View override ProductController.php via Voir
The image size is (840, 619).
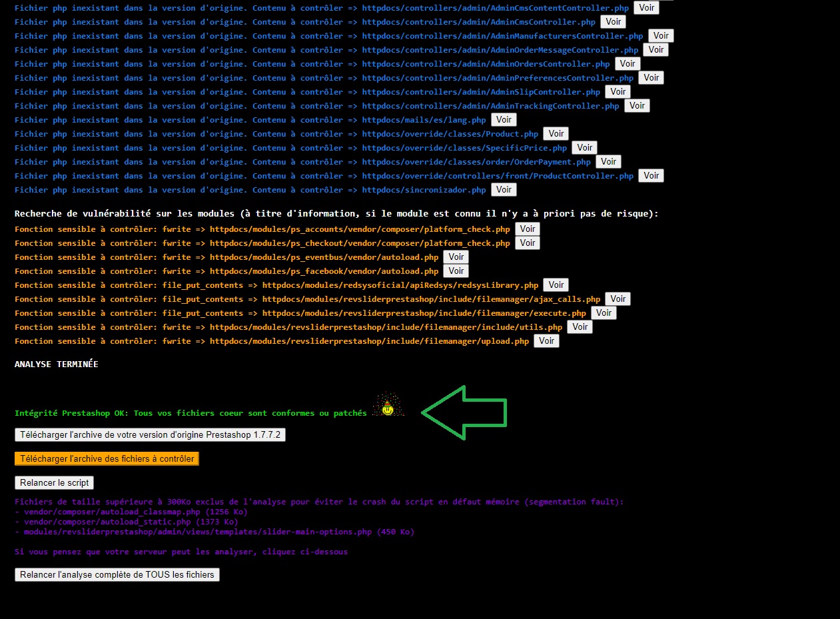click(651, 176)
